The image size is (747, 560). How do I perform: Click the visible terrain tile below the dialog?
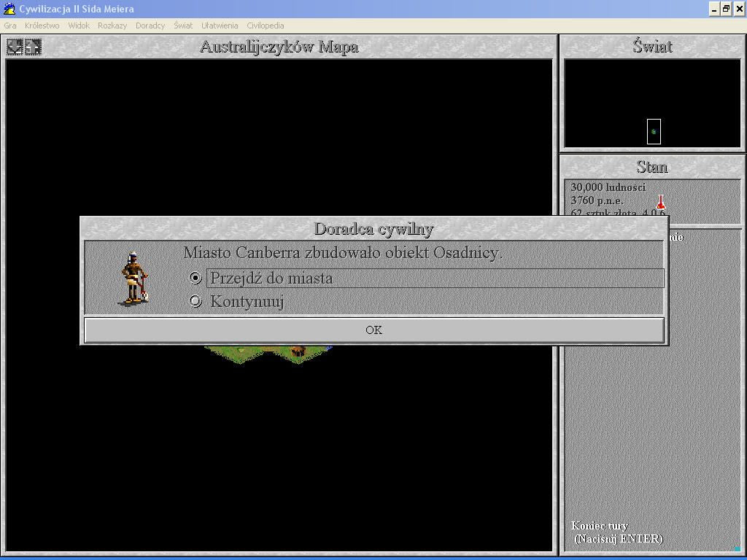pyautogui.click(x=268, y=354)
